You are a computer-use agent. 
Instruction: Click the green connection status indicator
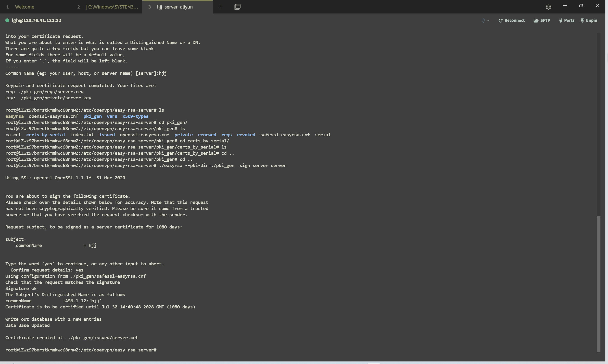[7, 20]
